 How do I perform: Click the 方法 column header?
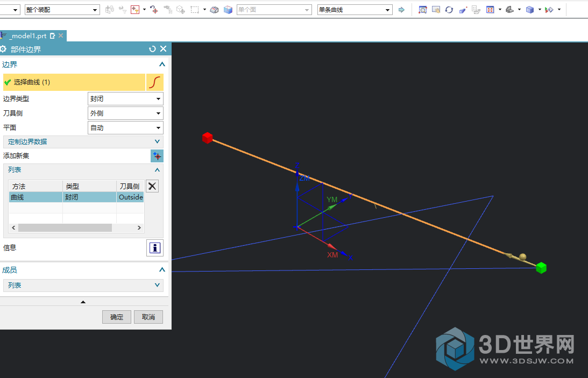click(36, 186)
